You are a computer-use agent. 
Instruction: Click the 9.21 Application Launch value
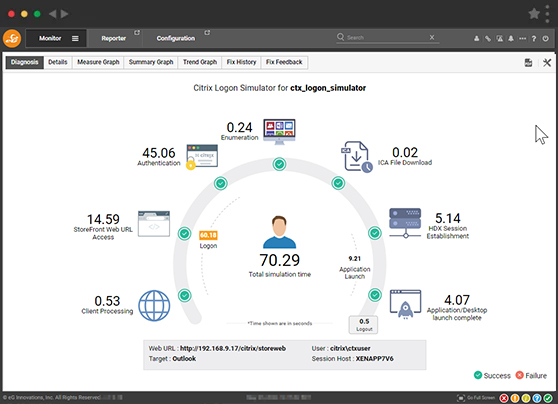coord(354,258)
